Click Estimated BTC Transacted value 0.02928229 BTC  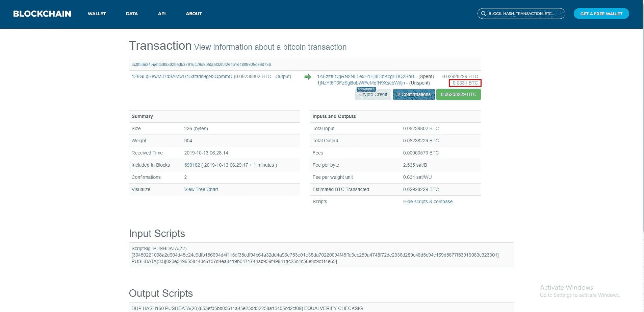tap(421, 189)
